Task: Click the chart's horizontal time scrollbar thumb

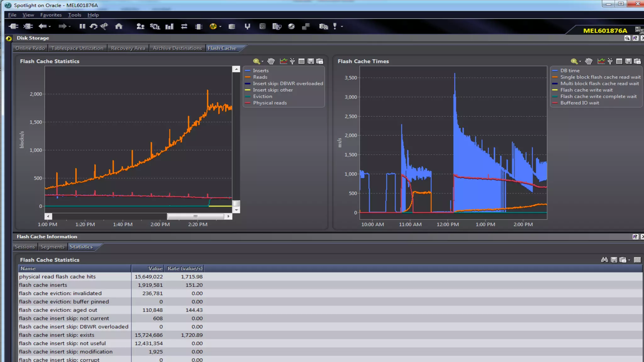Action: (x=195, y=216)
